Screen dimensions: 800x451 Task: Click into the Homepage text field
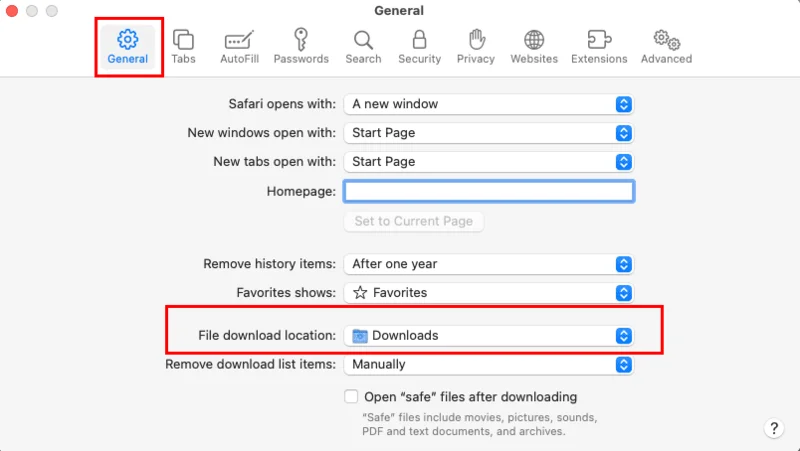[488, 191]
